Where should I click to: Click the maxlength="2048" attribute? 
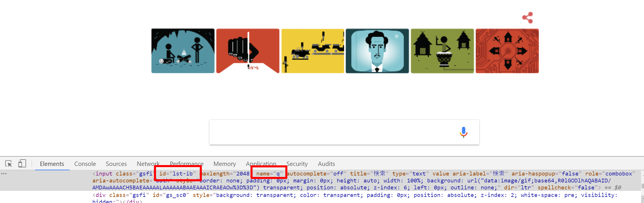pos(226,174)
